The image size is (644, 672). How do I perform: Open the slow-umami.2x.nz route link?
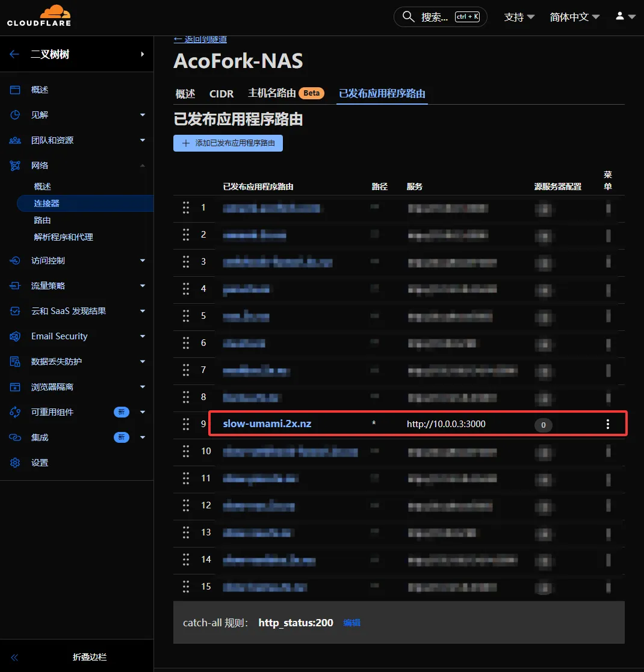point(267,424)
